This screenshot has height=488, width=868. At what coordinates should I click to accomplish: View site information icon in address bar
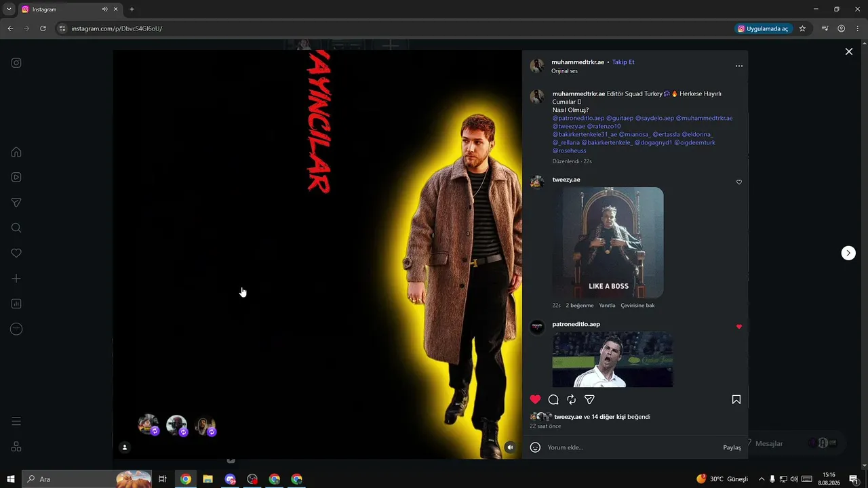(62, 28)
